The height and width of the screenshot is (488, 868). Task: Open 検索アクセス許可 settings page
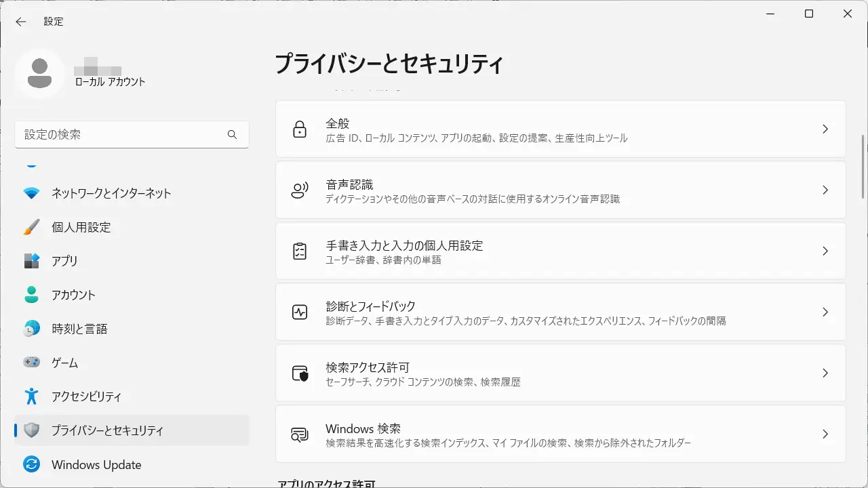point(561,373)
